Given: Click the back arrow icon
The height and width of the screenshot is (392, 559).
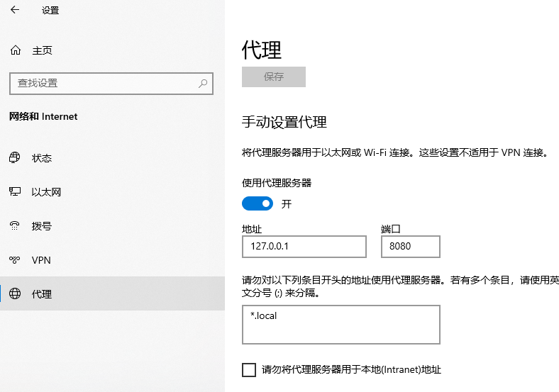Looking at the screenshot, I should point(15,10).
